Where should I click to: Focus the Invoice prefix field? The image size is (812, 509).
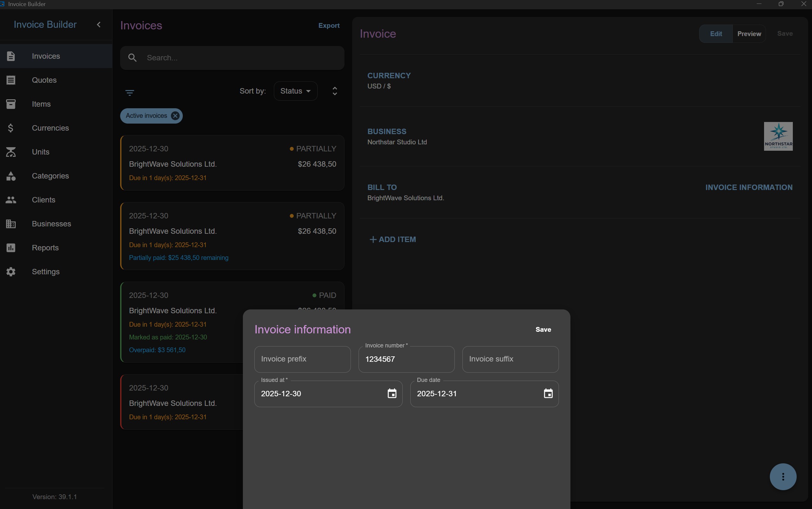pos(302,359)
